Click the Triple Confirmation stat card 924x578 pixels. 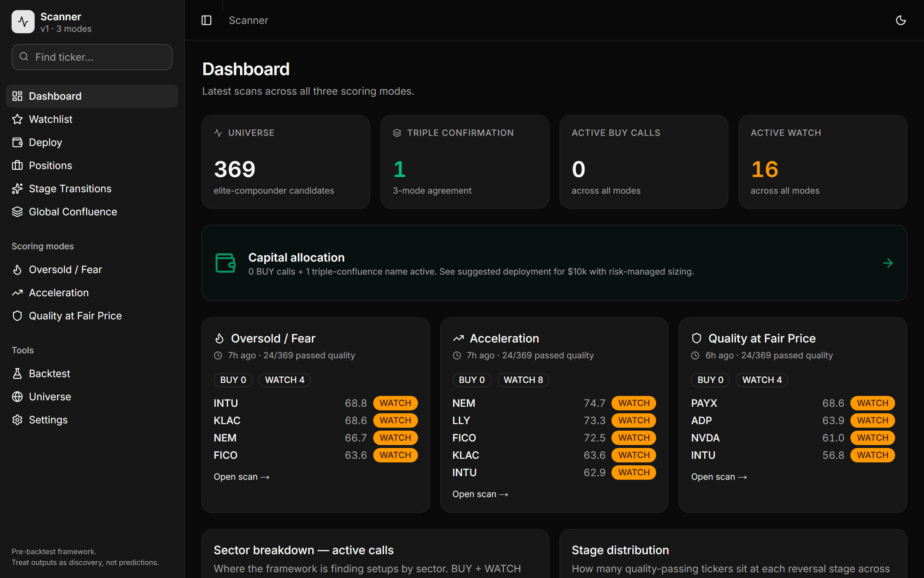(x=465, y=162)
